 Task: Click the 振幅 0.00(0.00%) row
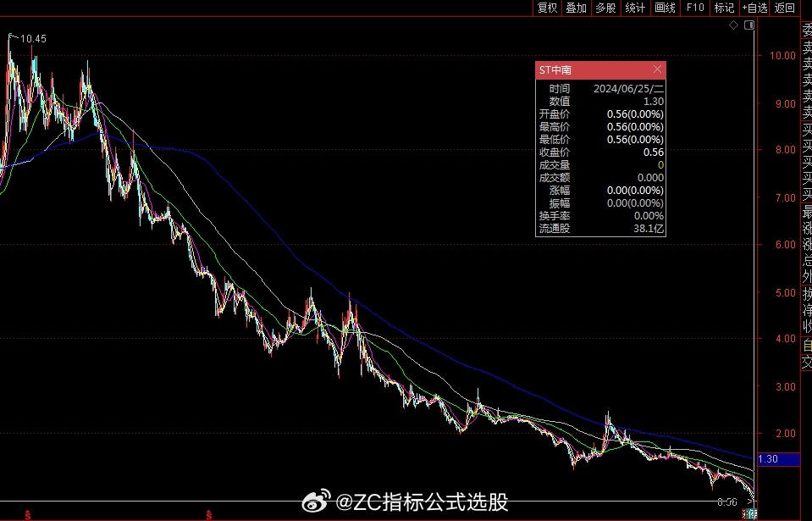600,203
